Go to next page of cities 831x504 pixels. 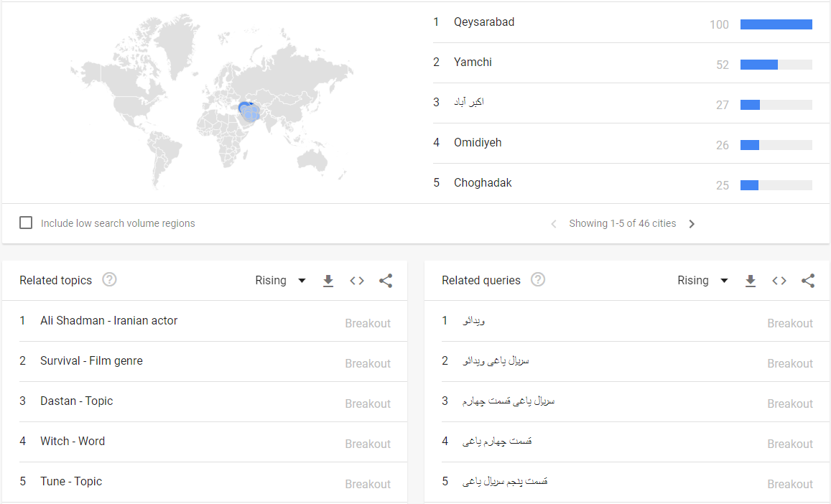point(692,224)
